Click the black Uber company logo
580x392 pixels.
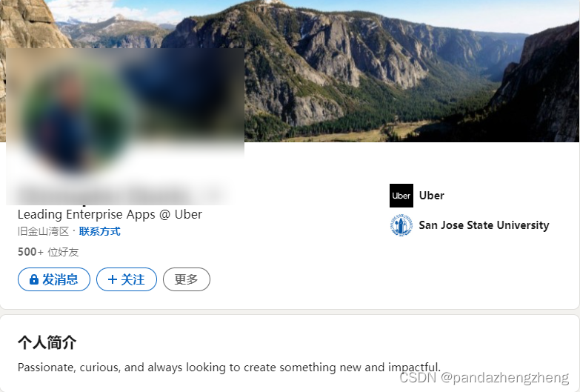(x=401, y=196)
